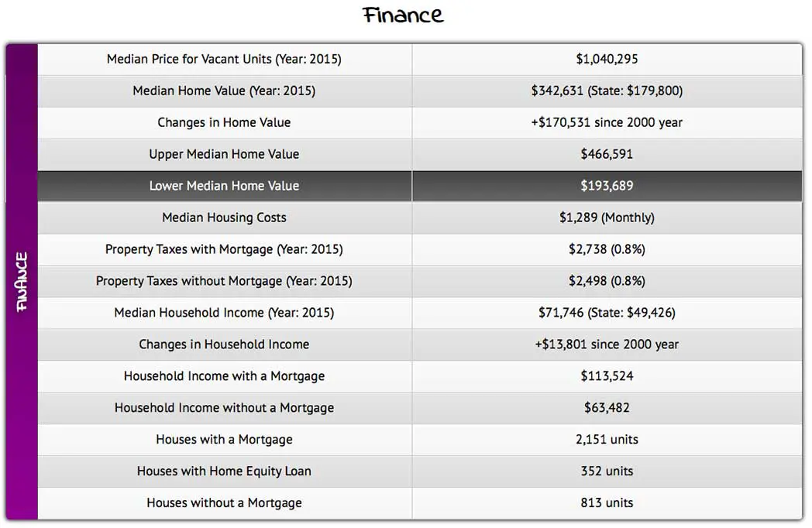The width and height of the screenshot is (812, 528).
Task: Click the Upper Median Home Value label
Action: pyautogui.click(x=224, y=154)
